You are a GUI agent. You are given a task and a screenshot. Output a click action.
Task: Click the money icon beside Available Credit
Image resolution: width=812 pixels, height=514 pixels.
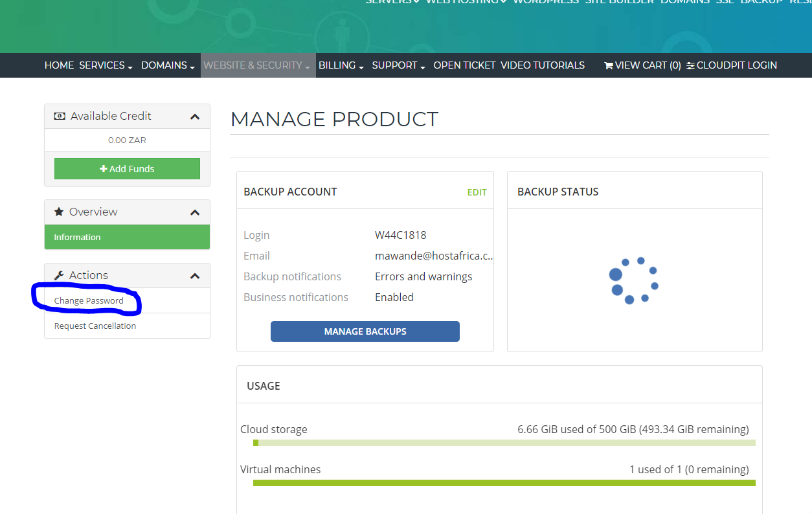(x=60, y=117)
